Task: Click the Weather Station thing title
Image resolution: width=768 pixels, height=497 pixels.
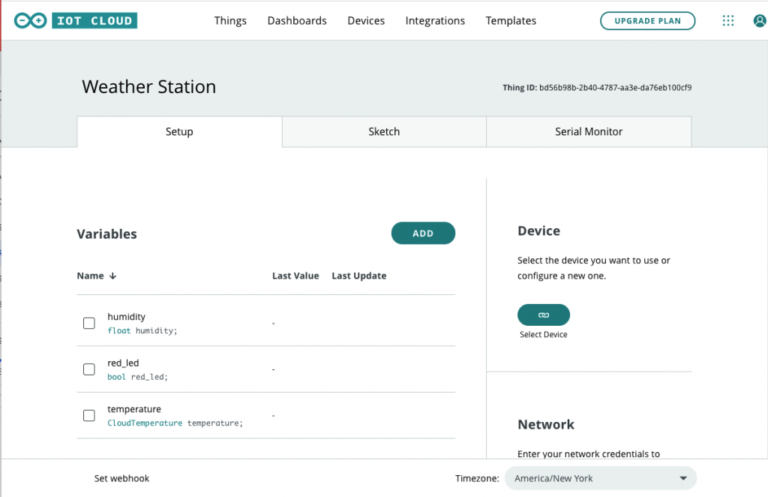Action: pos(149,87)
